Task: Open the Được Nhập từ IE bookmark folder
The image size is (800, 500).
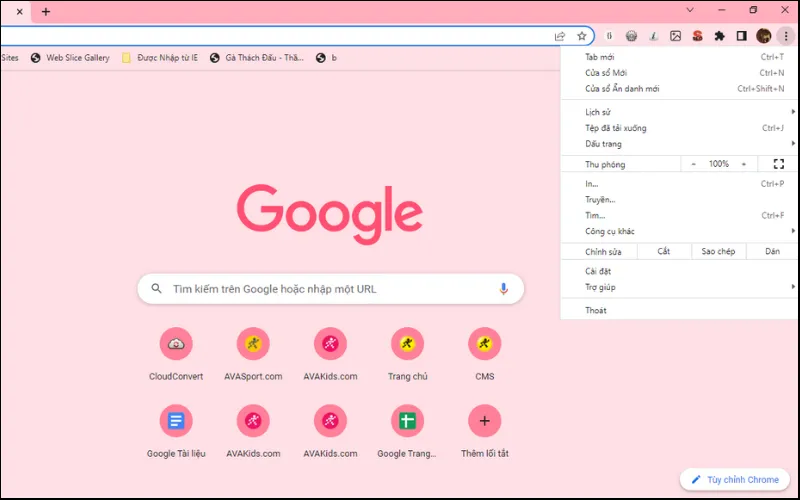Action: point(160,58)
